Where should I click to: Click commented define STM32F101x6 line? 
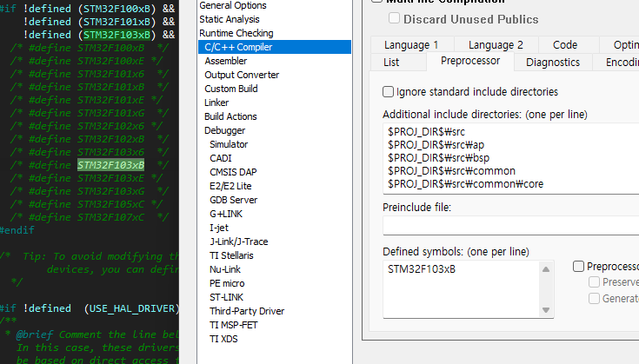(x=90, y=74)
